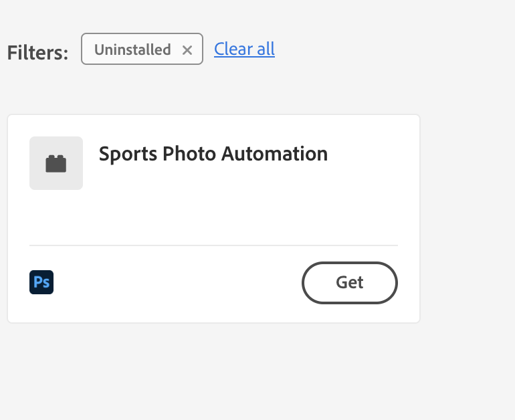Viewport: 515px width, 420px height.
Task: Click the Uninstalled filter chip label
Action: point(132,50)
